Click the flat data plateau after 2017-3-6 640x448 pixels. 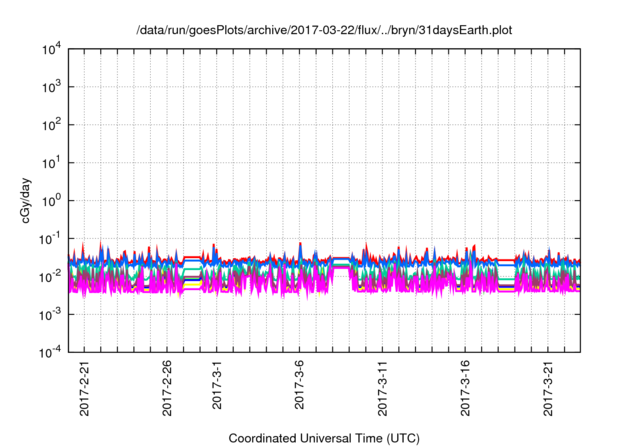(x=340, y=262)
